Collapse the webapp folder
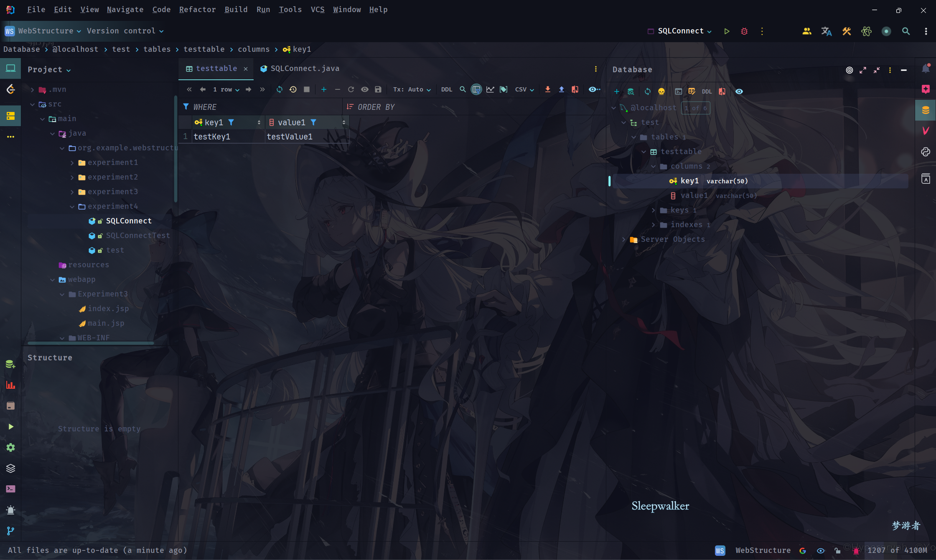936x560 pixels. pyautogui.click(x=52, y=279)
